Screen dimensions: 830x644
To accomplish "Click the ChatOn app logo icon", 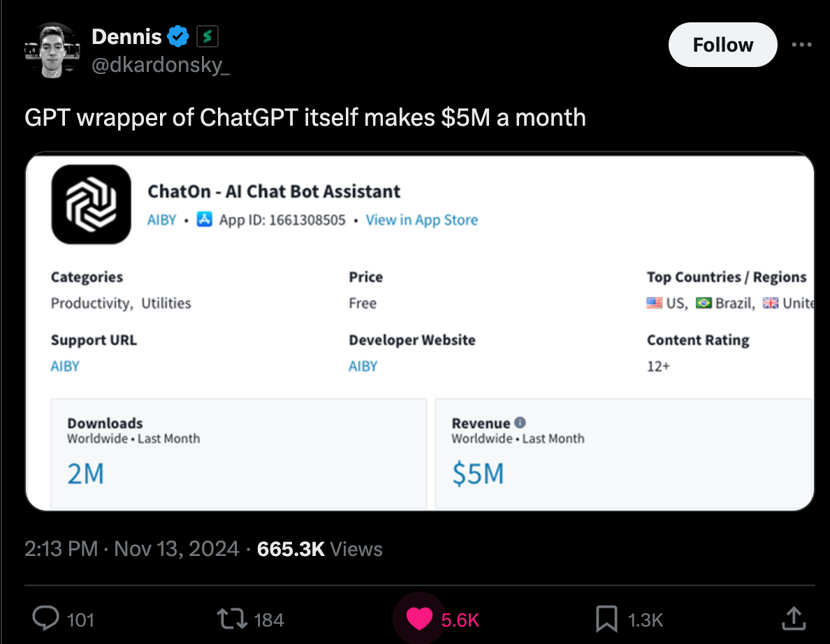I will tap(91, 205).
